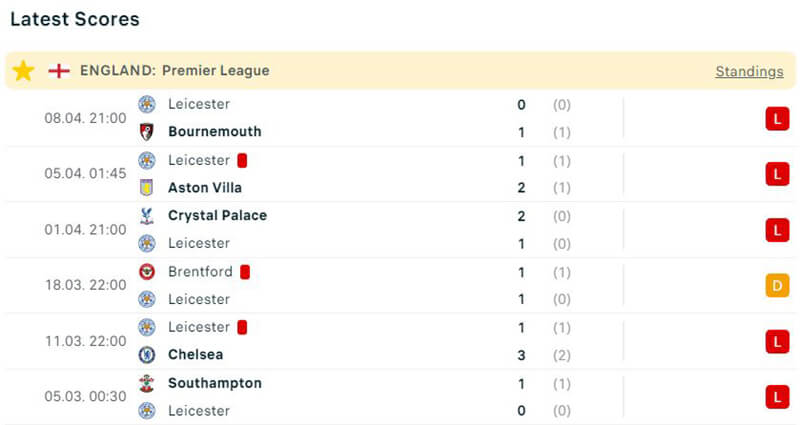Click the Bournemouth club crest
The image size is (800, 425).
click(x=147, y=132)
